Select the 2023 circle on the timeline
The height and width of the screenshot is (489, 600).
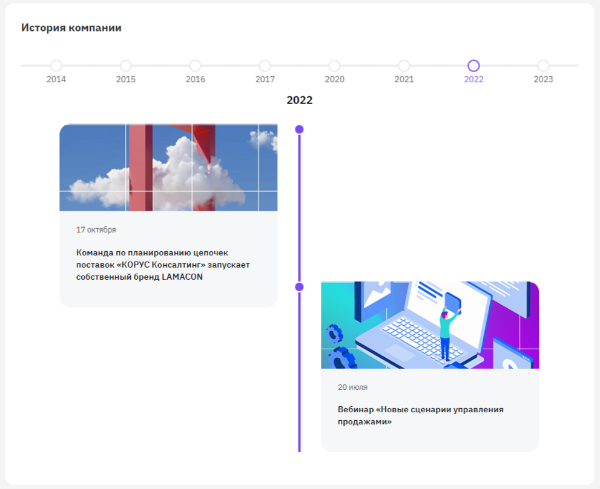(543, 66)
